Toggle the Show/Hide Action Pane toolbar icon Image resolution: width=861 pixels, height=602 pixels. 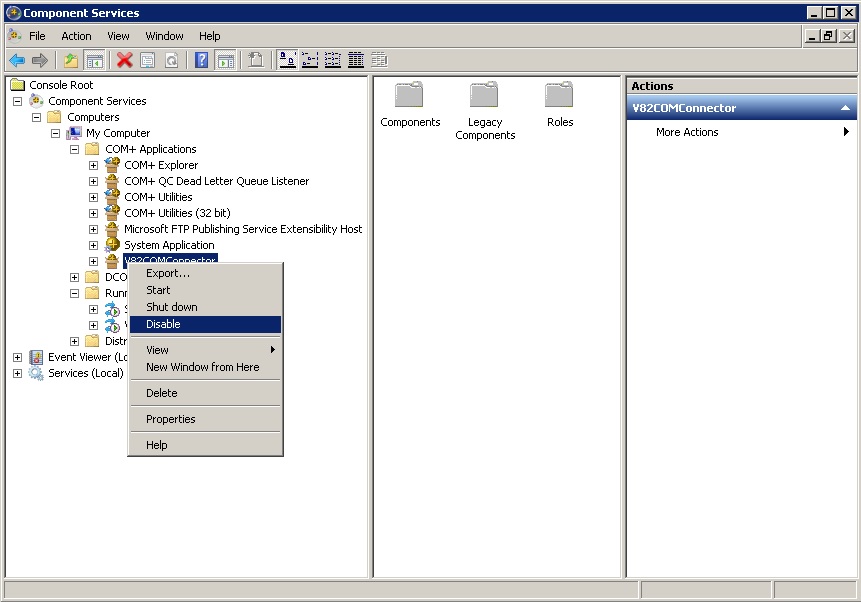[x=225, y=60]
